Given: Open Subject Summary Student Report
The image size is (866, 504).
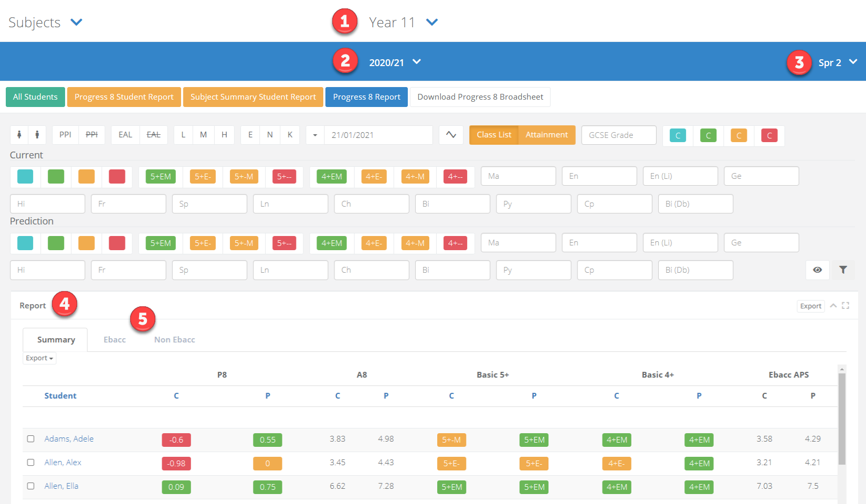Looking at the screenshot, I should click(253, 97).
